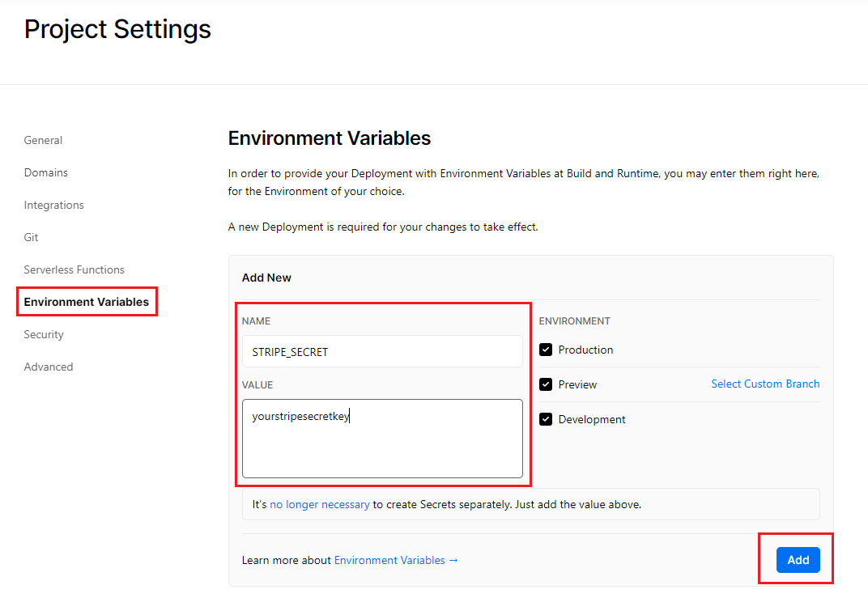Select Git in the settings sidebar
Screen dimensions: 868x598
(32, 237)
